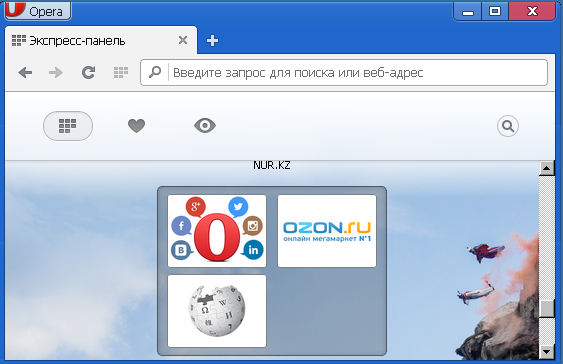The width and height of the screenshot is (563, 364).
Task: Open the OZON.ru tile
Action: 327,231
